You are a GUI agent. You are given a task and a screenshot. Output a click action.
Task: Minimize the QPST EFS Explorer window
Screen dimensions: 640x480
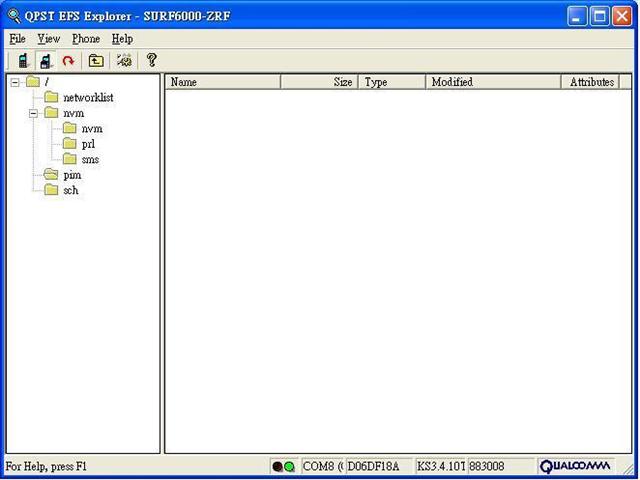click(x=577, y=16)
